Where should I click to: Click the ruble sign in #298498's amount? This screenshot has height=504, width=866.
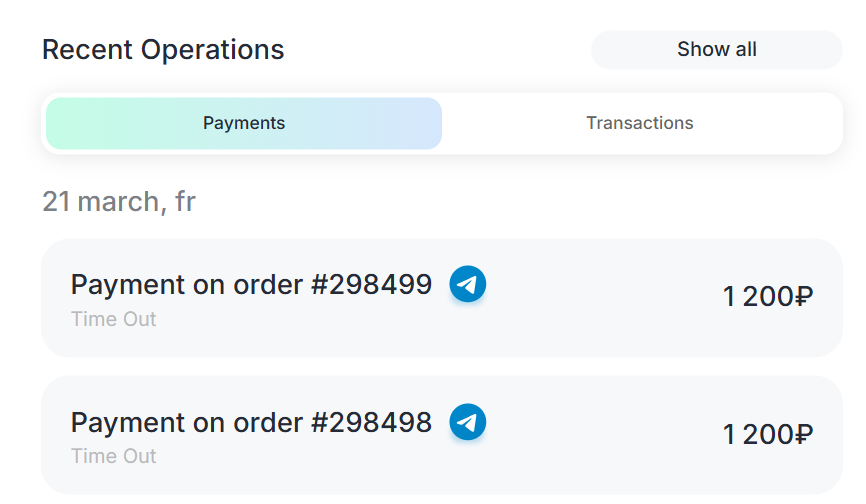tap(803, 435)
